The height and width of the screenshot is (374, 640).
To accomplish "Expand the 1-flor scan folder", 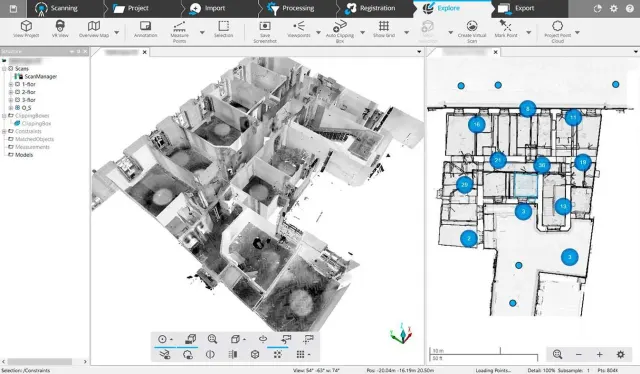I will click(11, 84).
